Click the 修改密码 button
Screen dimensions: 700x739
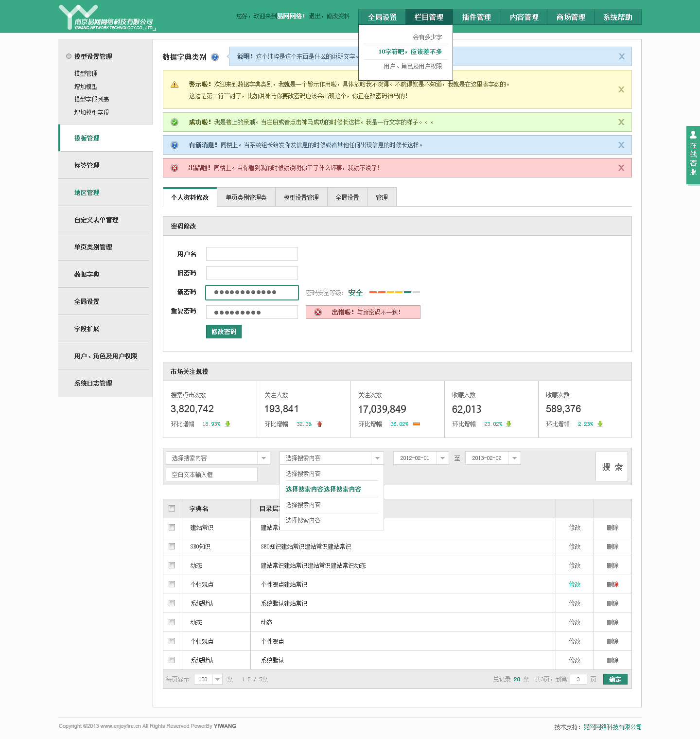pos(224,332)
